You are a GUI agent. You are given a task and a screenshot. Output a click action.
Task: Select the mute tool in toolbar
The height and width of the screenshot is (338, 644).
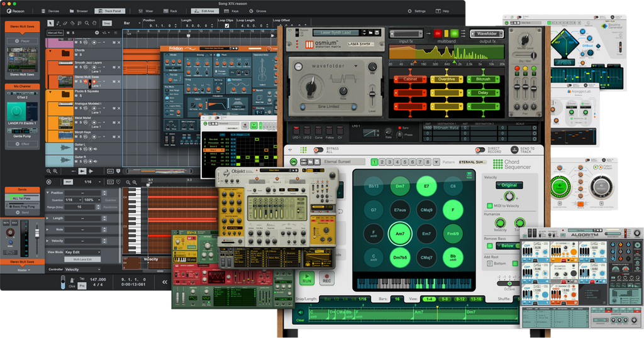pyautogui.click(x=80, y=23)
